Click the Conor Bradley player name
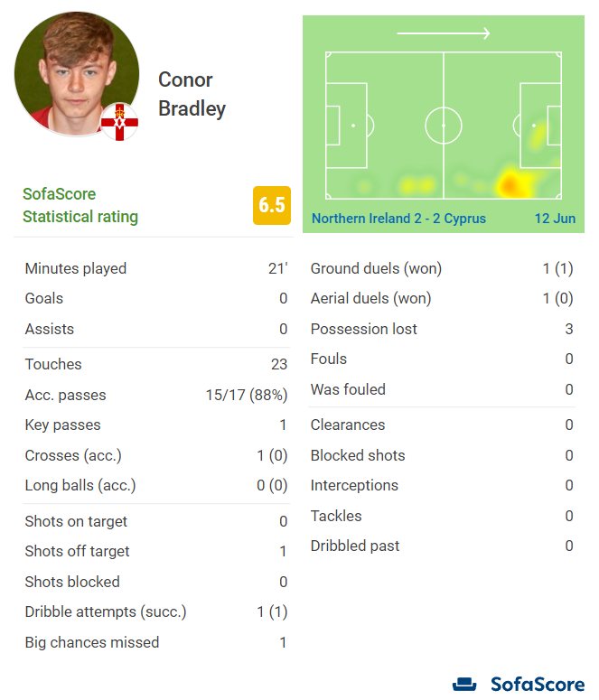599x700 pixels. coord(192,94)
